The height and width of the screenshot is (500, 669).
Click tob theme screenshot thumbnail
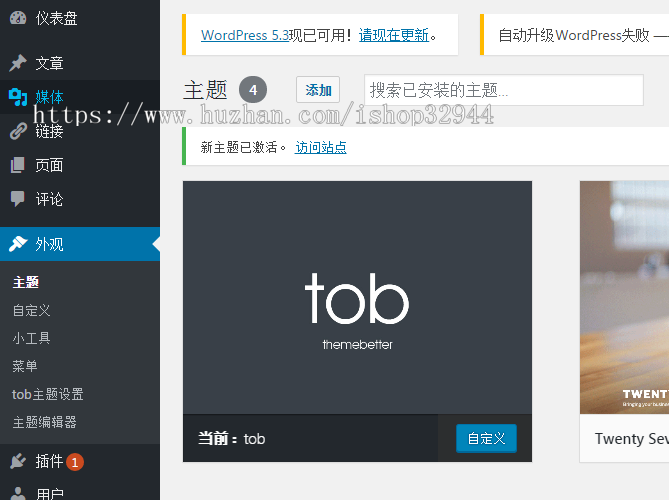tap(357, 297)
